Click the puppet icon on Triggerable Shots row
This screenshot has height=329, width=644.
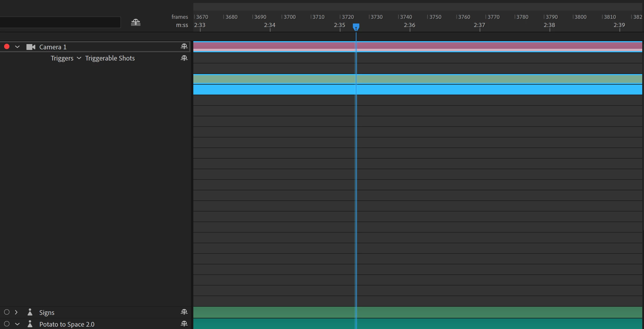(x=184, y=58)
